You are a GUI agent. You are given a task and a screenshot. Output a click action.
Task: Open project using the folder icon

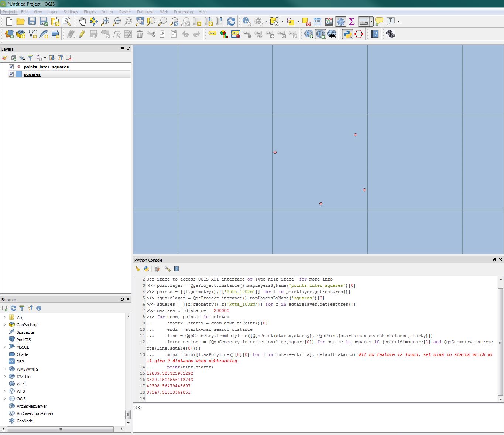tap(21, 21)
